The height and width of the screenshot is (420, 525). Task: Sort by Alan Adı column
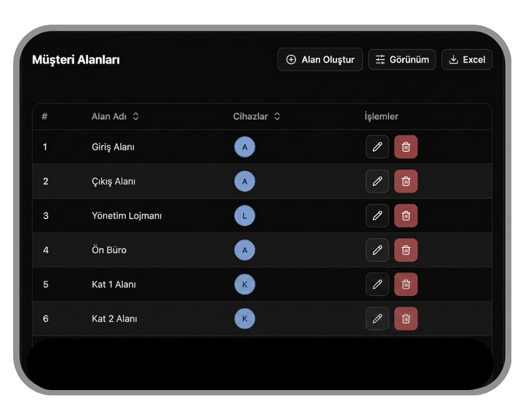click(x=115, y=116)
